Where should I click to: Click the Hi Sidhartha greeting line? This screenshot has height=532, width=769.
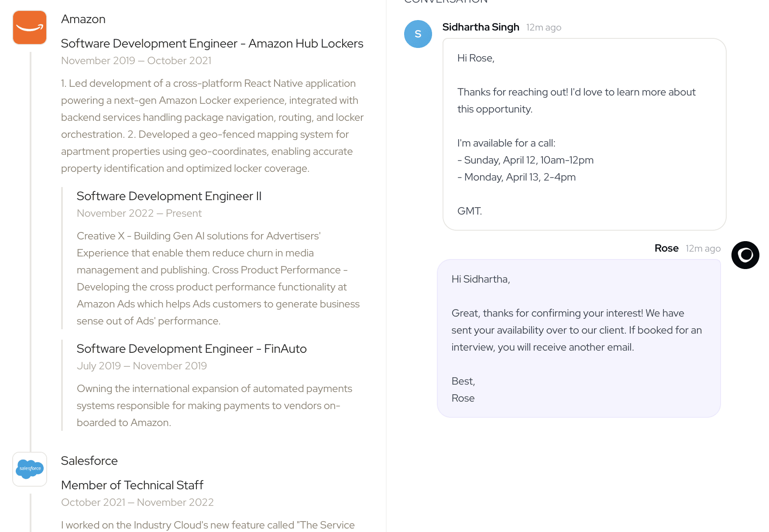click(481, 280)
